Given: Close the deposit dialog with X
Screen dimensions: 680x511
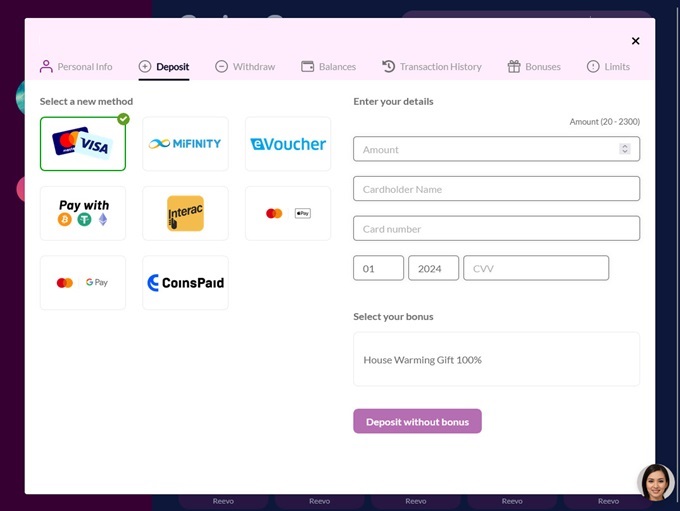Looking at the screenshot, I should click(x=635, y=41).
